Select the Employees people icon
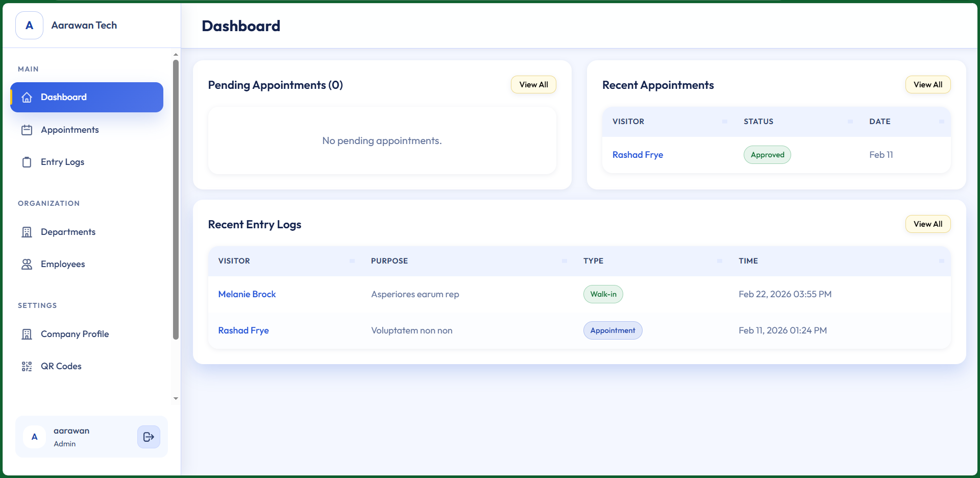Image resolution: width=980 pixels, height=478 pixels. coord(27,264)
